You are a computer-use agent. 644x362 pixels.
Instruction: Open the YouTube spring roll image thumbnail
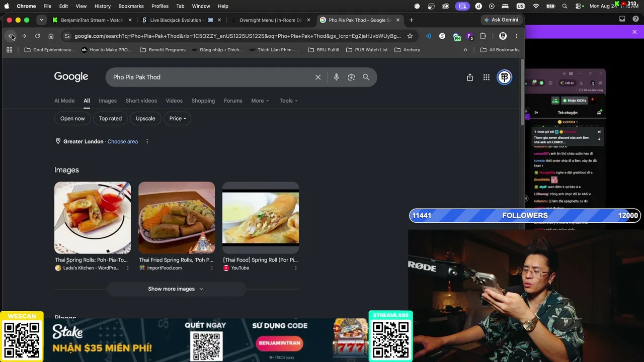coord(261,218)
